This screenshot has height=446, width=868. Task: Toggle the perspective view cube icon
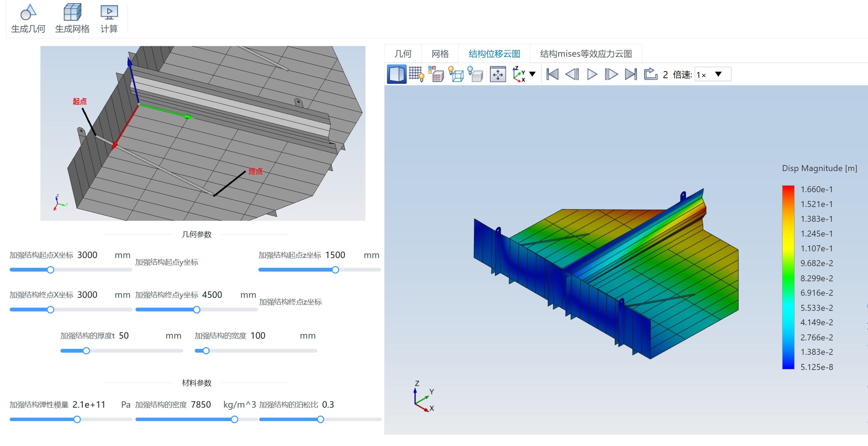(396, 74)
